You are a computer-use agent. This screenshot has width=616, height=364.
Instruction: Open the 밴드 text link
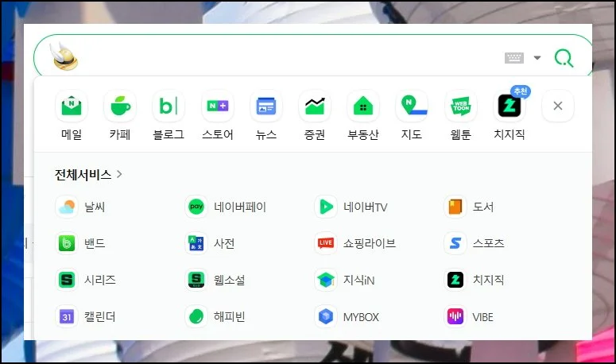point(95,243)
